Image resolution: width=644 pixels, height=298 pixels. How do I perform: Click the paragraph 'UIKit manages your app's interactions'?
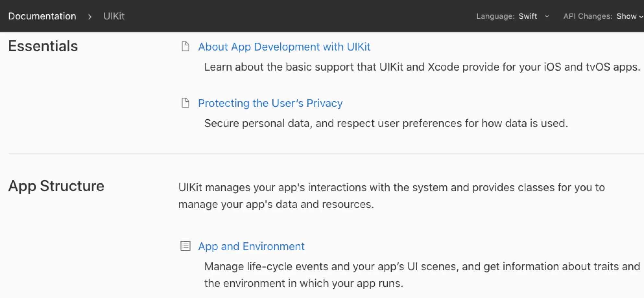391,196
